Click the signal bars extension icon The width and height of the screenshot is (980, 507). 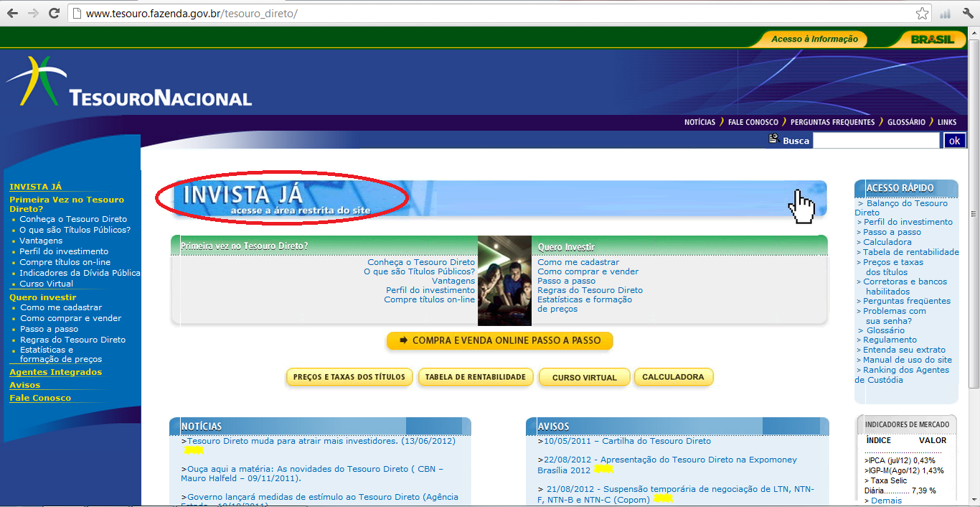click(x=945, y=14)
